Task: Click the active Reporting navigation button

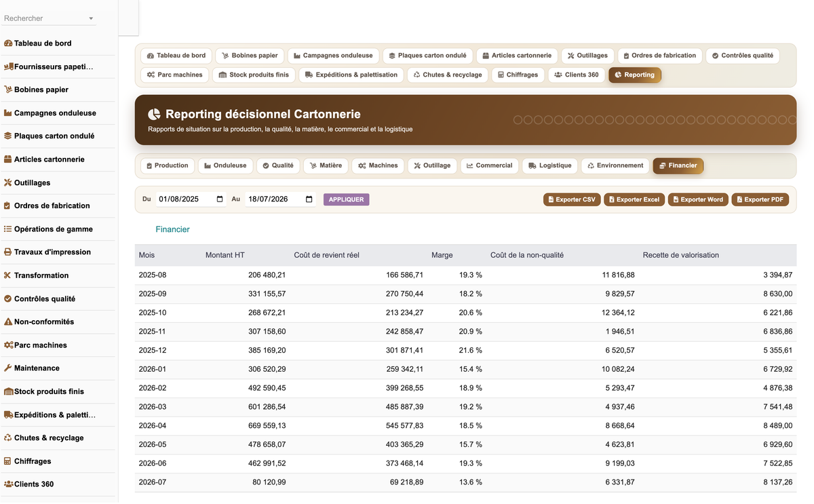Action: pyautogui.click(x=635, y=75)
